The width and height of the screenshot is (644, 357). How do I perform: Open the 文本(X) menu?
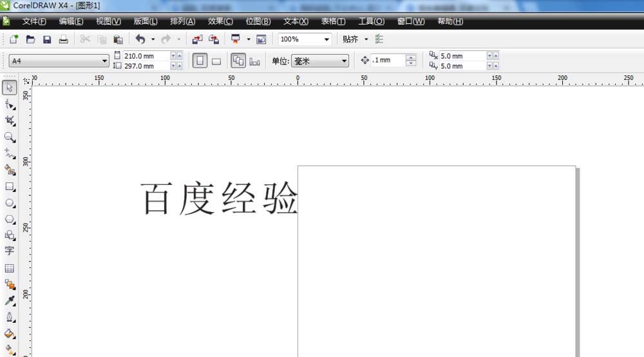(x=296, y=21)
